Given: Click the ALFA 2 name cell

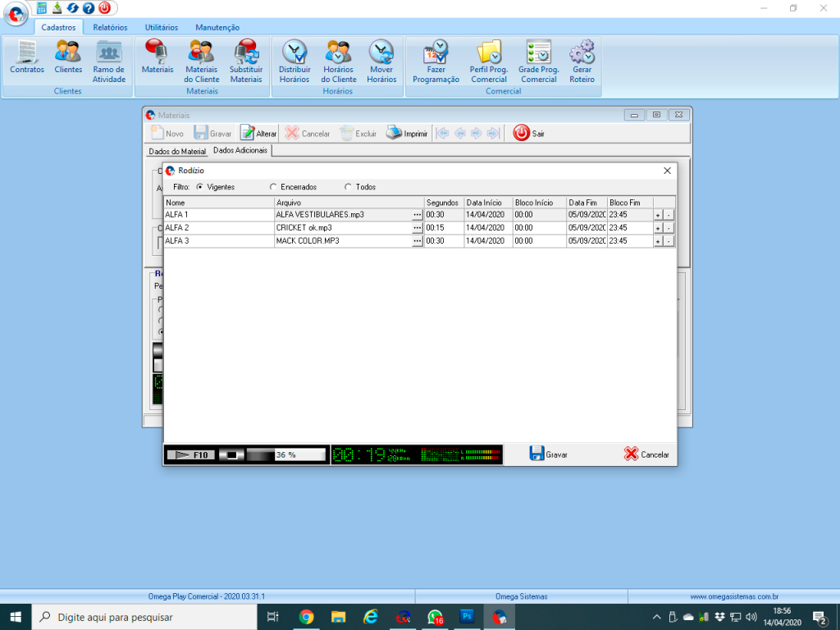Looking at the screenshot, I should [218, 228].
